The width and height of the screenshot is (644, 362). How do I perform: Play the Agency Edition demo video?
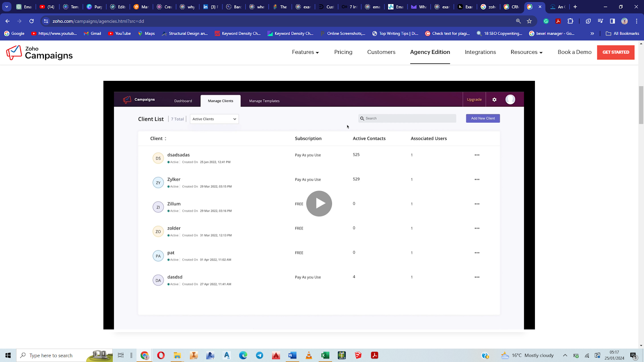(x=319, y=204)
